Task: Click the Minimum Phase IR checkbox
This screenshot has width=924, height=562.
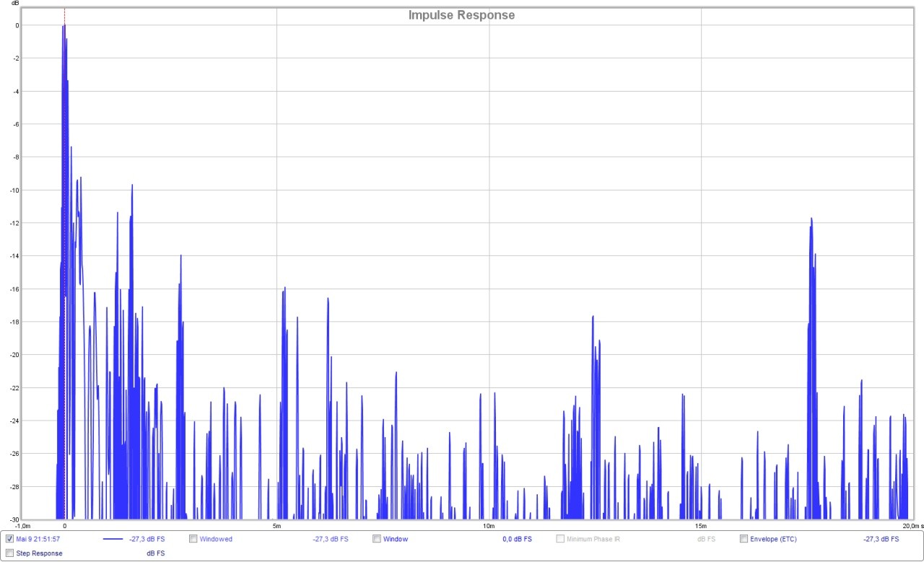Action: coord(560,539)
